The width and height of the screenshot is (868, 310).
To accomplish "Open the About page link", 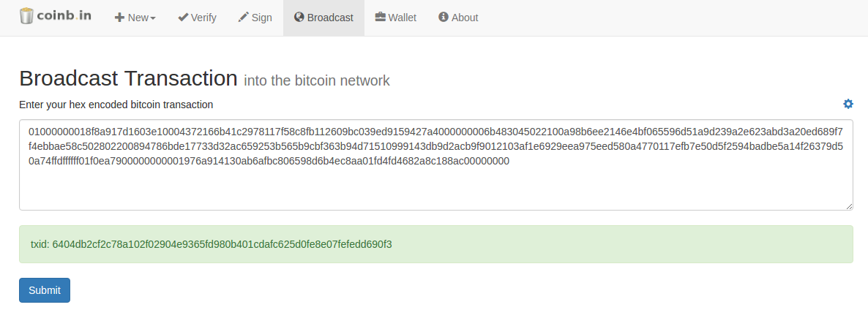I will 458,18.
